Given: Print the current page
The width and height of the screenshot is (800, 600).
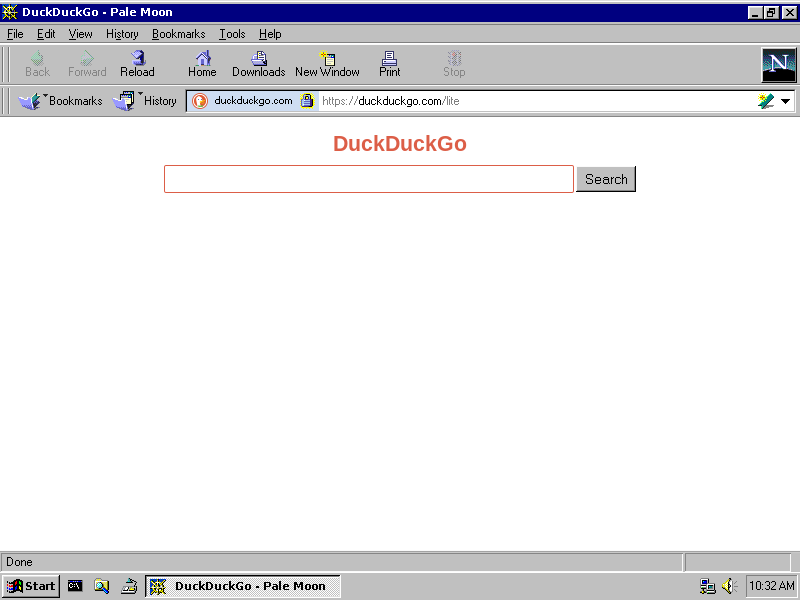Looking at the screenshot, I should [389, 62].
